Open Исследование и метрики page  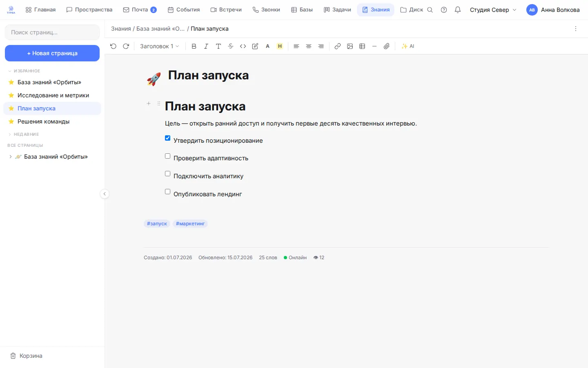[52, 95]
